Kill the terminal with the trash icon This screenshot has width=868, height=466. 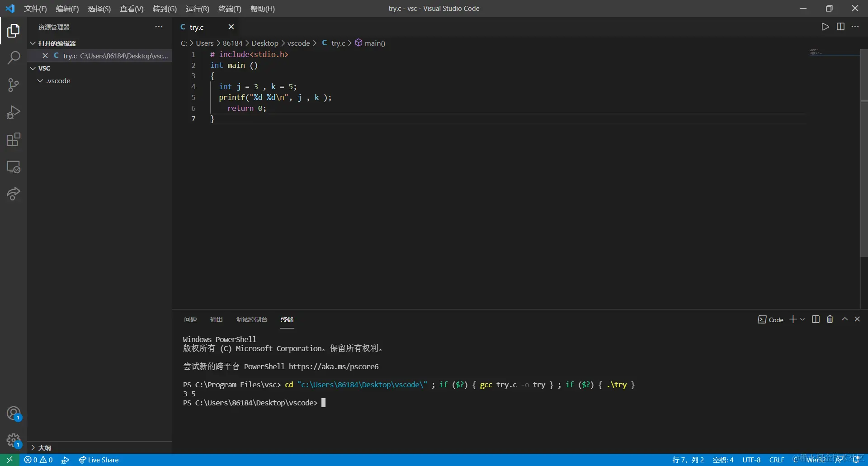pyautogui.click(x=830, y=319)
